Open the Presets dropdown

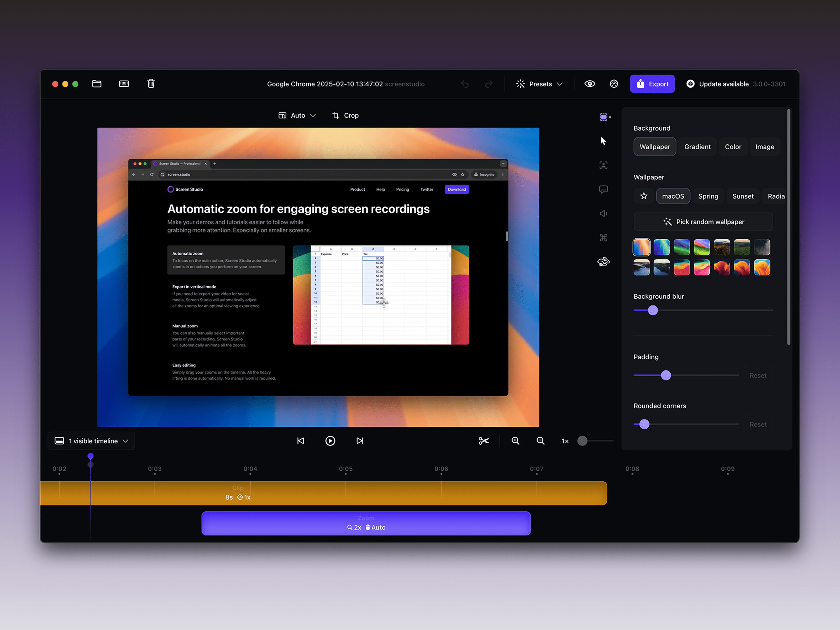pyautogui.click(x=539, y=84)
